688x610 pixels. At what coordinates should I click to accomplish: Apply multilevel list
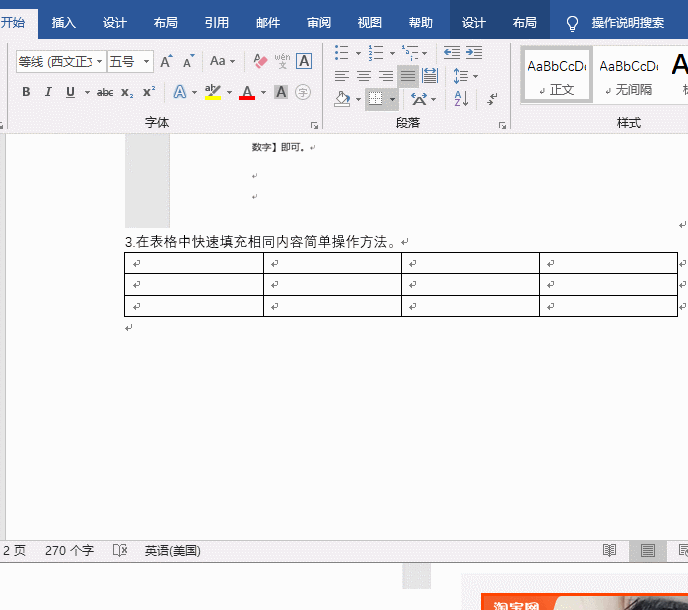tap(410, 52)
